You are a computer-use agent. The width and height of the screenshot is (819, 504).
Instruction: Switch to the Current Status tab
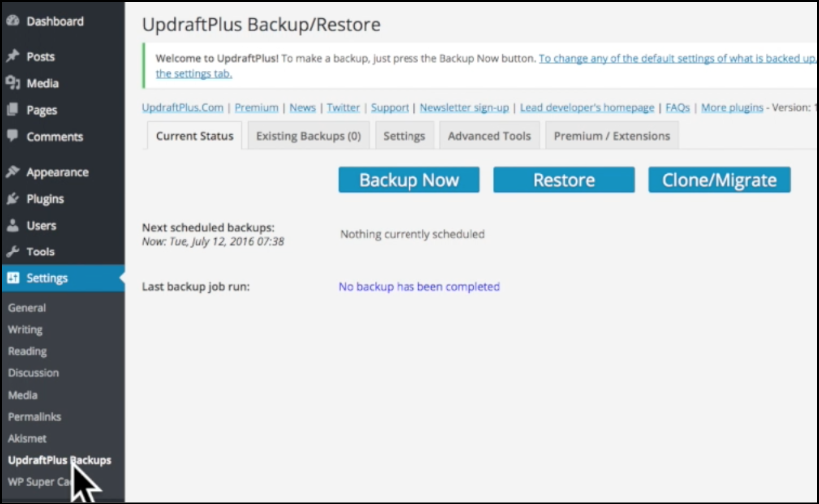pyautogui.click(x=195, y=136)
